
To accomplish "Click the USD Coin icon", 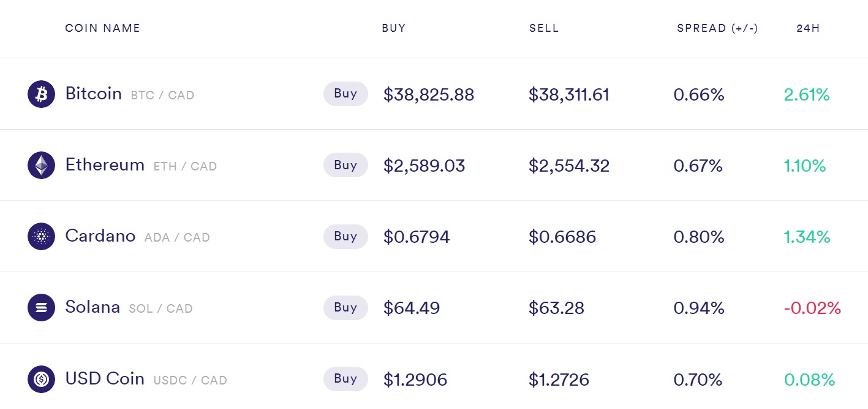I will 41,379.
